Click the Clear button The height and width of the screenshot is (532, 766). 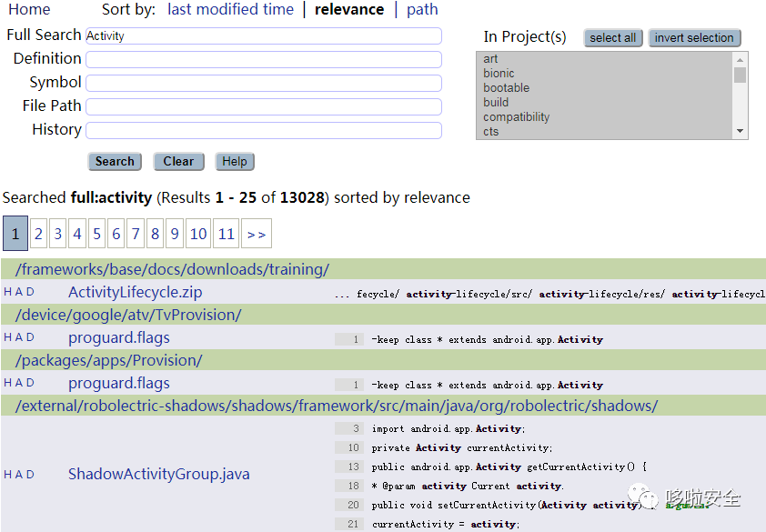178,162
